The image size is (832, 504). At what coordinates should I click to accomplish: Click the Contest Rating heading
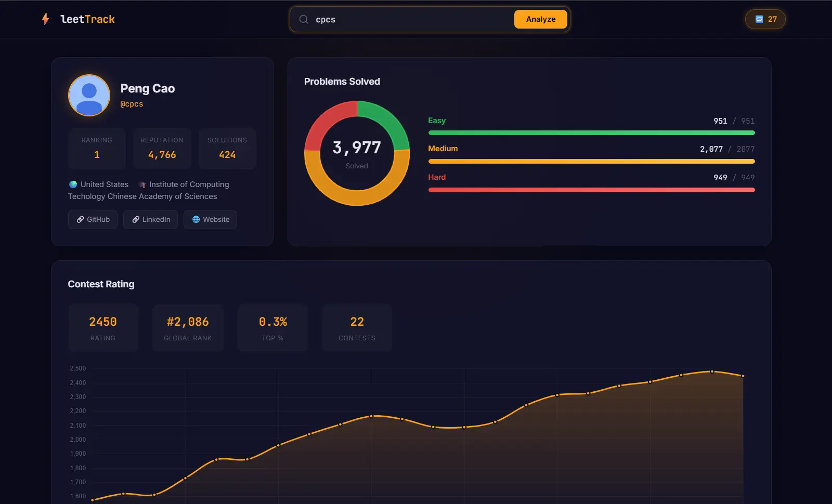tap(101, 284)
